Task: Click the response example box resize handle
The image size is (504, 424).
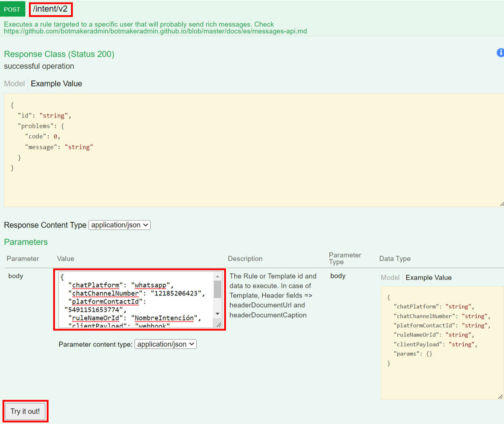Action: (x=502, y=204)
